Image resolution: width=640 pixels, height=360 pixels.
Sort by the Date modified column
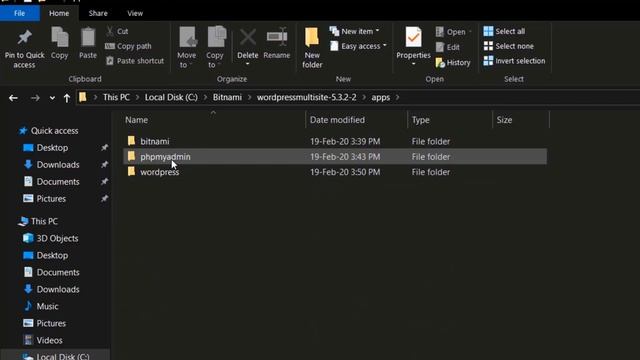tap(337, 120)
